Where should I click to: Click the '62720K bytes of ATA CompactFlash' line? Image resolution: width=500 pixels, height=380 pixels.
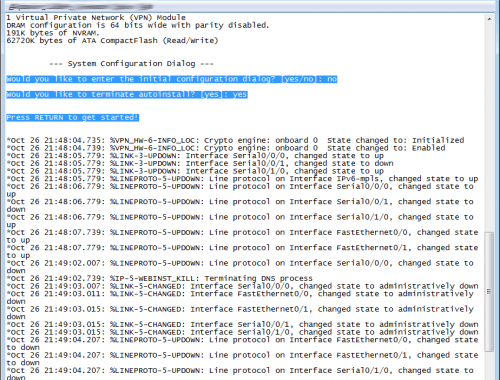112,41
